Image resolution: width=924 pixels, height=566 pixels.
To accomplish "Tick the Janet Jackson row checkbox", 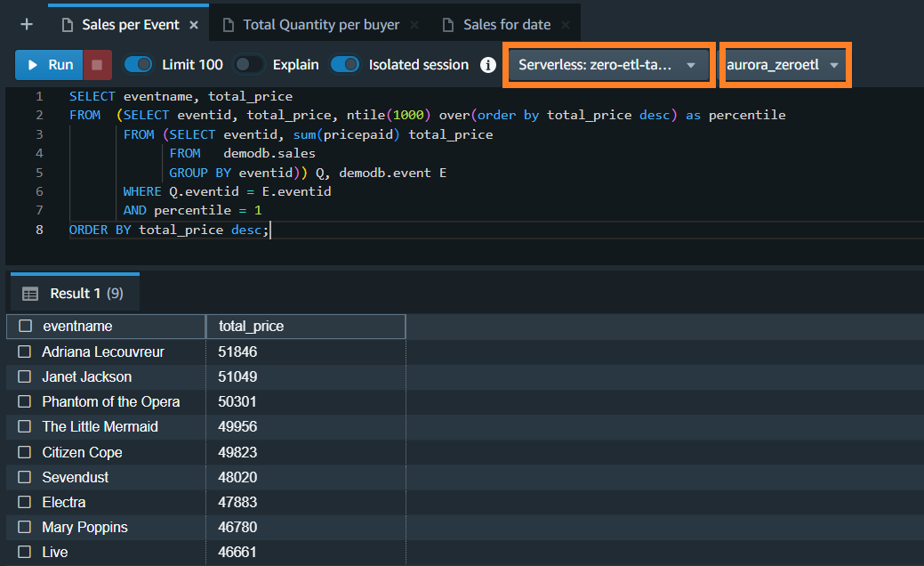I will 25,377.
